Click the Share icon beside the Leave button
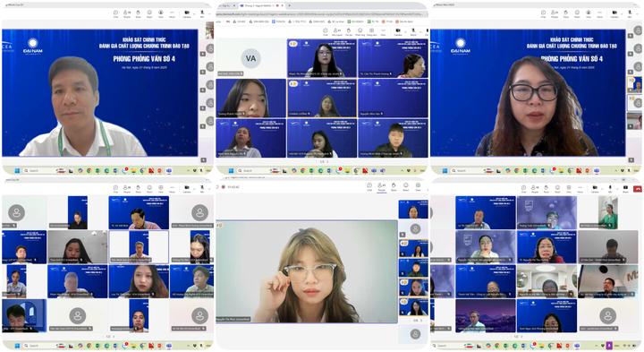 (625, 189)
